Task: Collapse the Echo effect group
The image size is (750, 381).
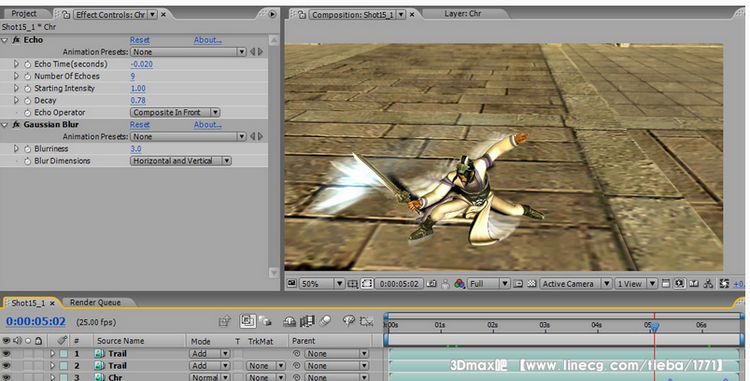Action: [x=5, y=40]
